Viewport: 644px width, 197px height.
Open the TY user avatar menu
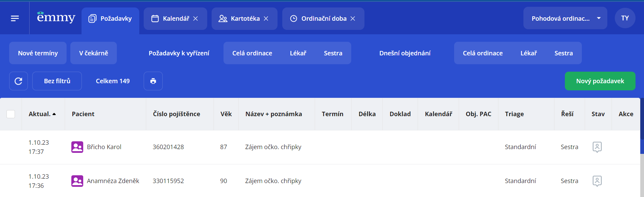(625, 18)
